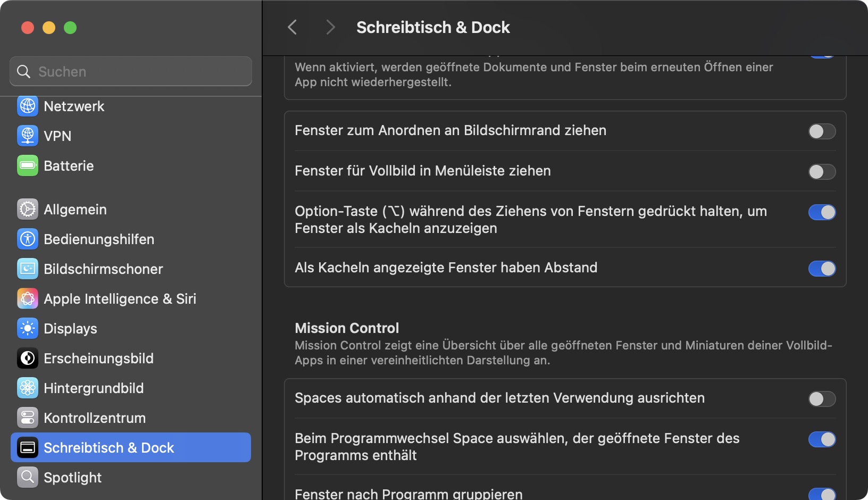Image resolution: width=868 pixels, height=500 pixels.
Task: Turn on Spaces automatisch ausrichten switch
Action: (822, 399)
